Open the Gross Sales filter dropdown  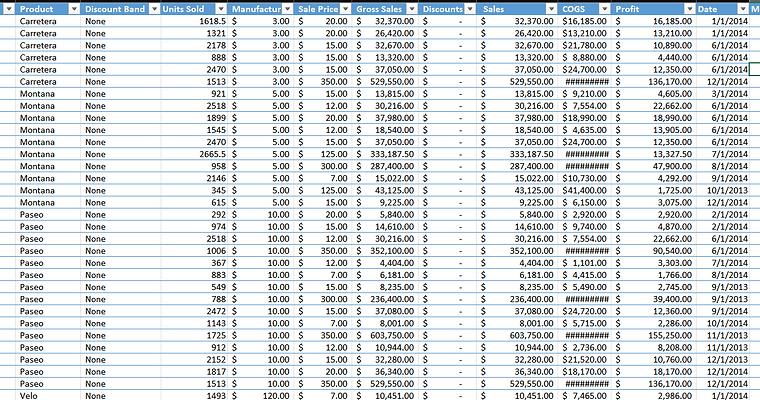click(x=412, y=9)
